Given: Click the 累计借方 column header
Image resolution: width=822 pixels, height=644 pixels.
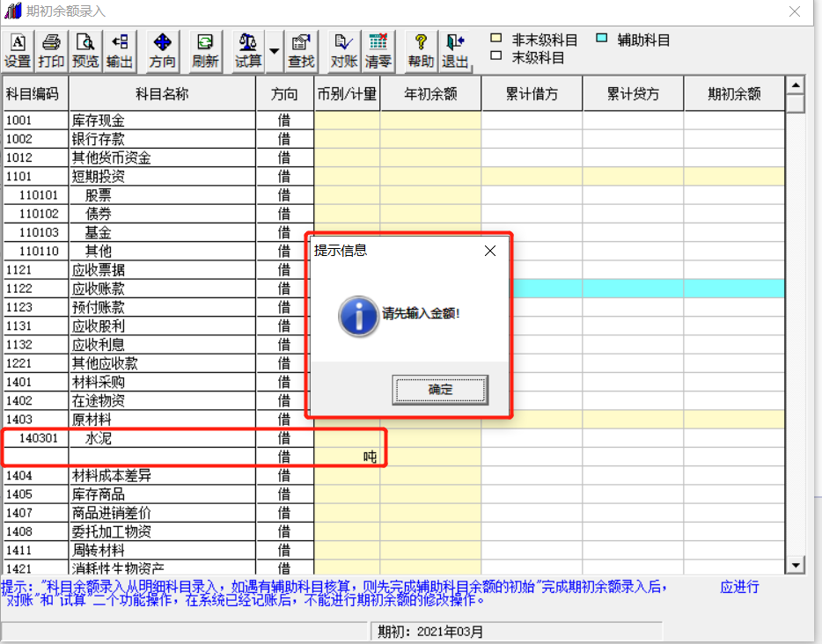Looking at the screenshot, I should (x=532, y=94).
